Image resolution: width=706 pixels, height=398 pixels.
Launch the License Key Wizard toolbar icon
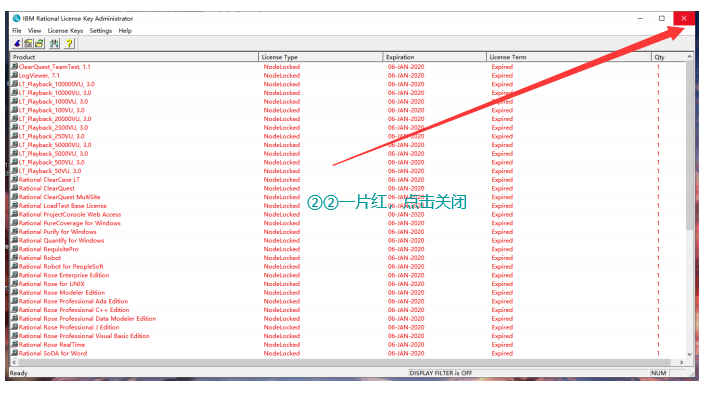[x=17, y=44]
